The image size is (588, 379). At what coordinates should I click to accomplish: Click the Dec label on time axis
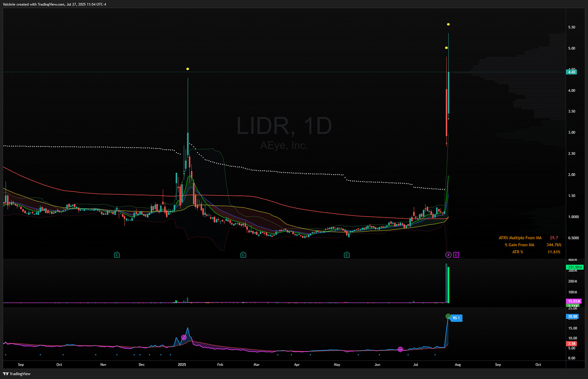tap(141, 364)
